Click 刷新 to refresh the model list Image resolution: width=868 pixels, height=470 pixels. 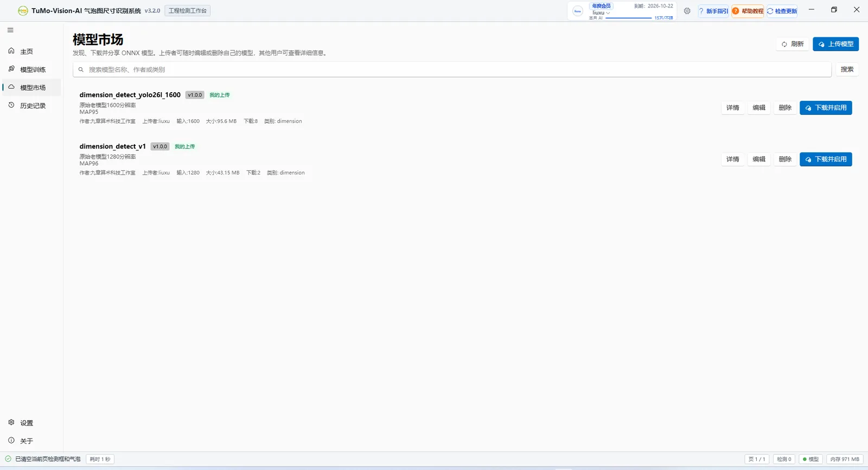(x=793, y=44)
